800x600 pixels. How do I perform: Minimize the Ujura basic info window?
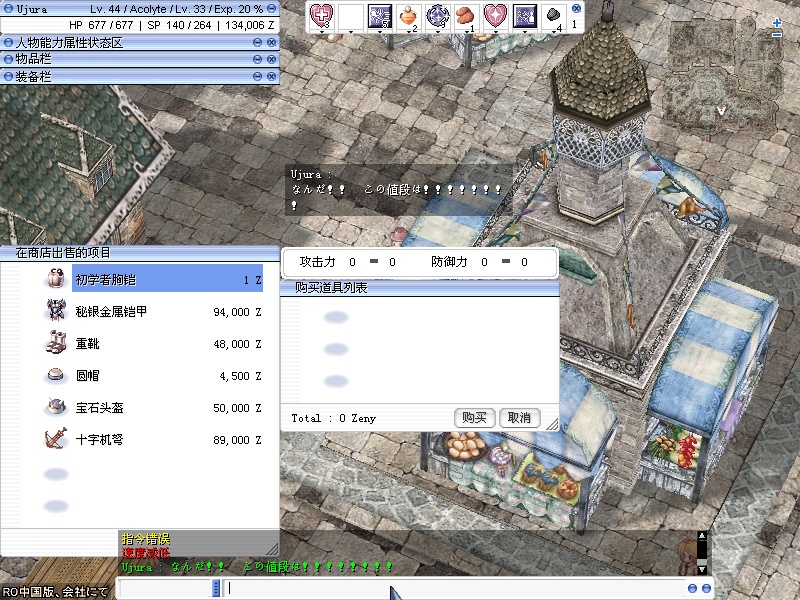[271, 9]
